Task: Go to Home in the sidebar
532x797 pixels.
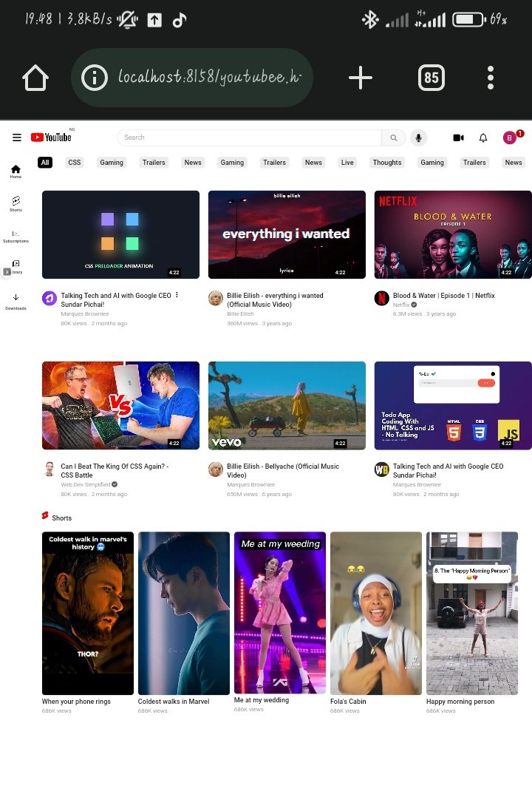Action: click(16, 172)
